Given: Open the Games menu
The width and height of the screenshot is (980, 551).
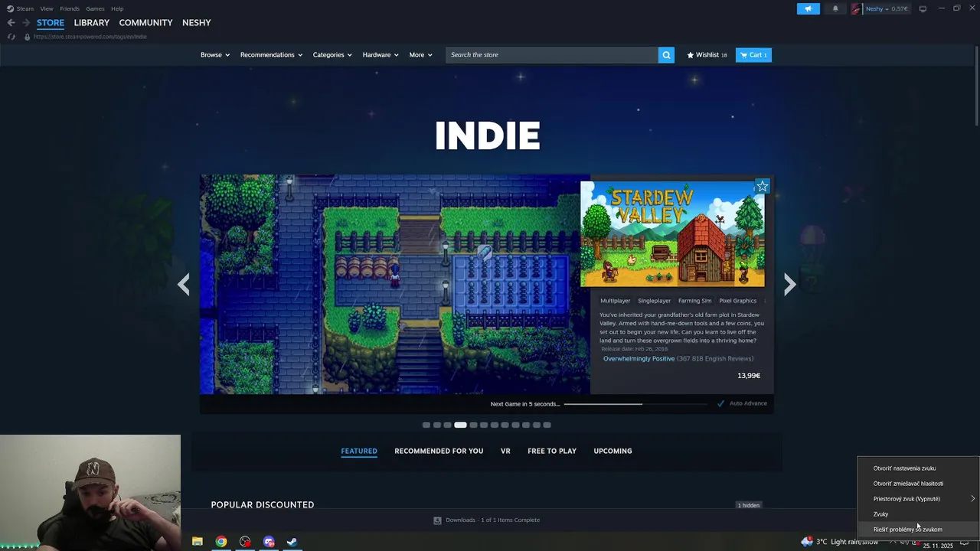Looking at the screenshot, I should [x=95, y=9].
